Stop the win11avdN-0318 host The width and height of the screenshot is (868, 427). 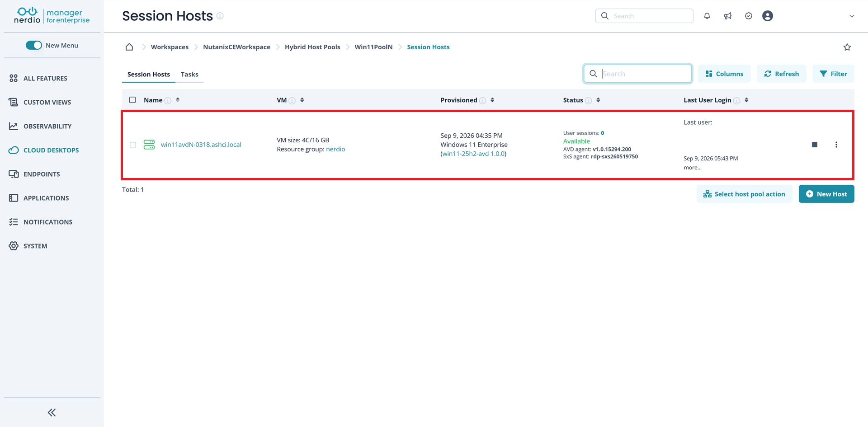click(x=815, y=145)
